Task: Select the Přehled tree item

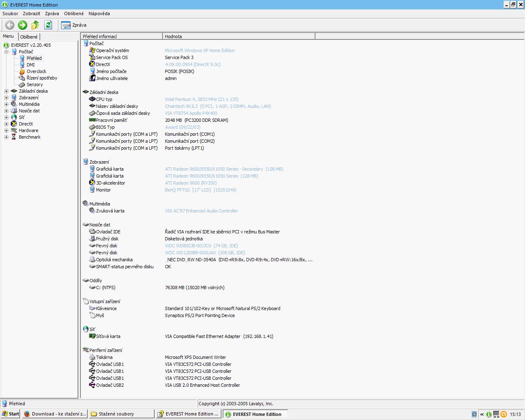Action: pyautogui.click(x=34, y=58)
